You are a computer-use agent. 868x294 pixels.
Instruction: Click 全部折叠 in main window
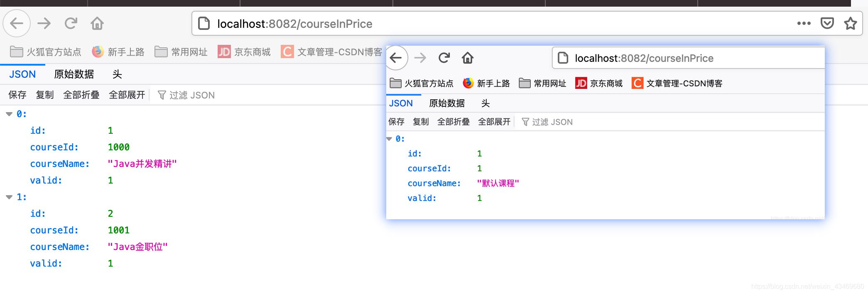(81, 95)
